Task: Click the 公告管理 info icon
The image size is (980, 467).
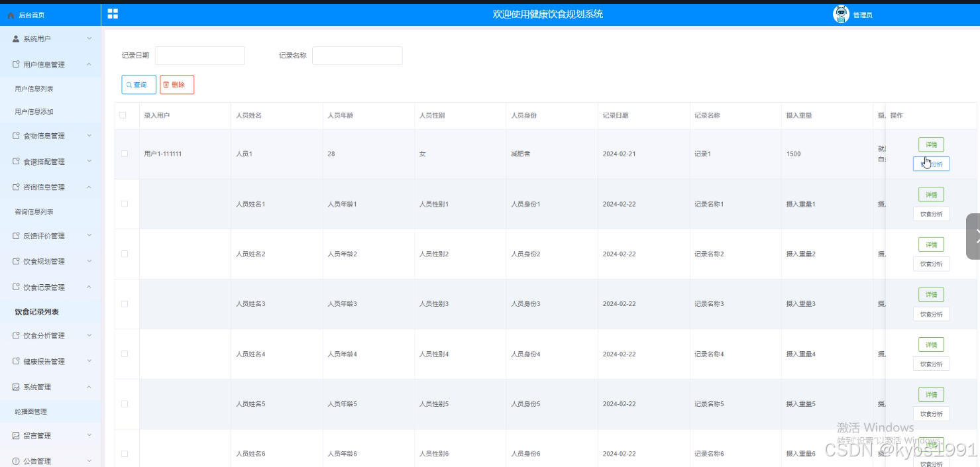Action: 17,461
